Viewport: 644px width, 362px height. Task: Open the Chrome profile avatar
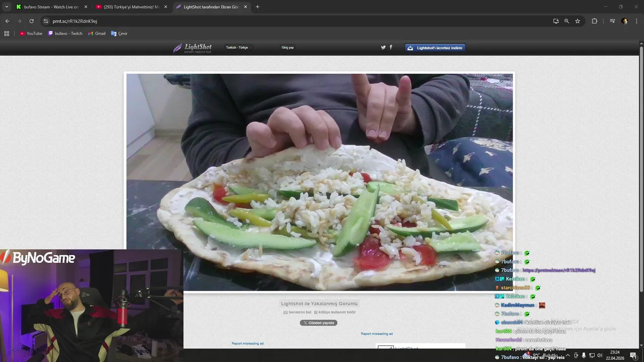pos(624,21)
